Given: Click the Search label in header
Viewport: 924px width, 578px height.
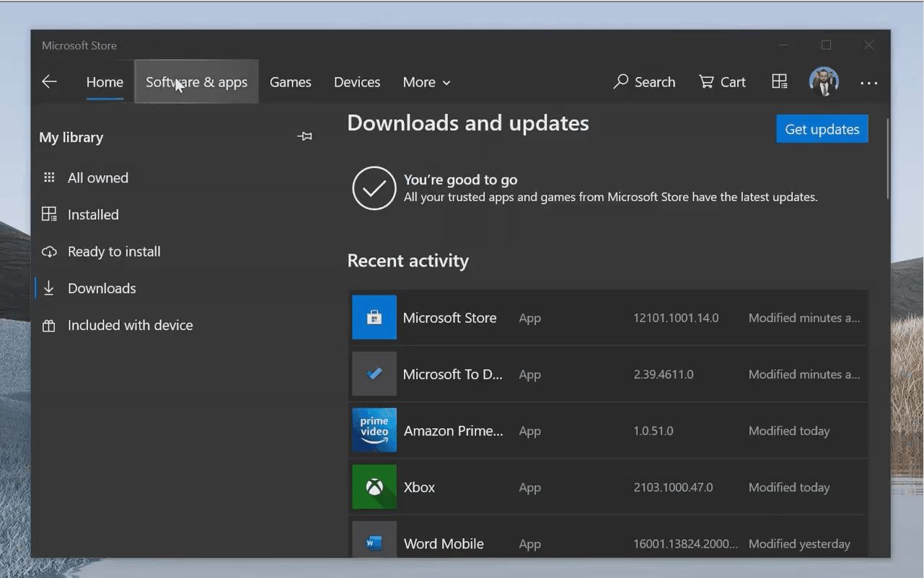Looking at the screenshot, I should (655, 82).
